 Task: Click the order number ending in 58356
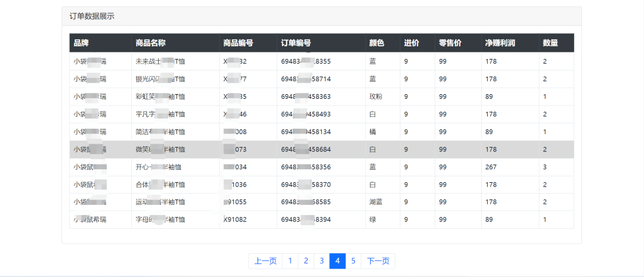point(306,167)
